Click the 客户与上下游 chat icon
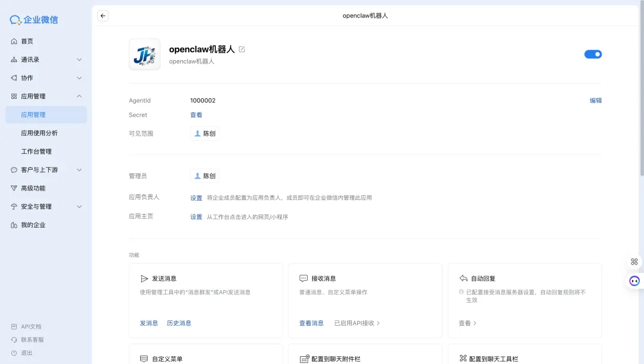Viewport: 644px width, 364px height. [14, 170]
